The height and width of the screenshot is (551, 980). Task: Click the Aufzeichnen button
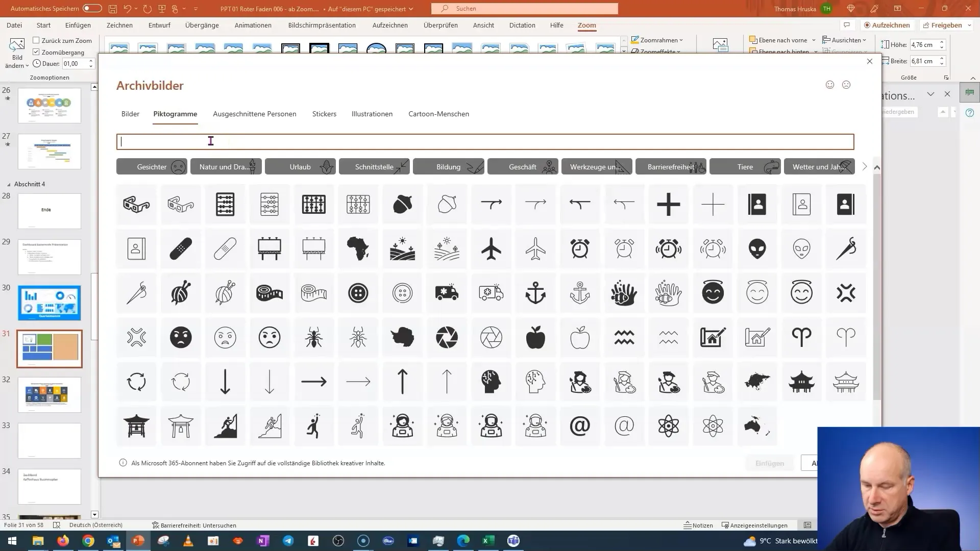pyautogui.click(x=887, y=25)
